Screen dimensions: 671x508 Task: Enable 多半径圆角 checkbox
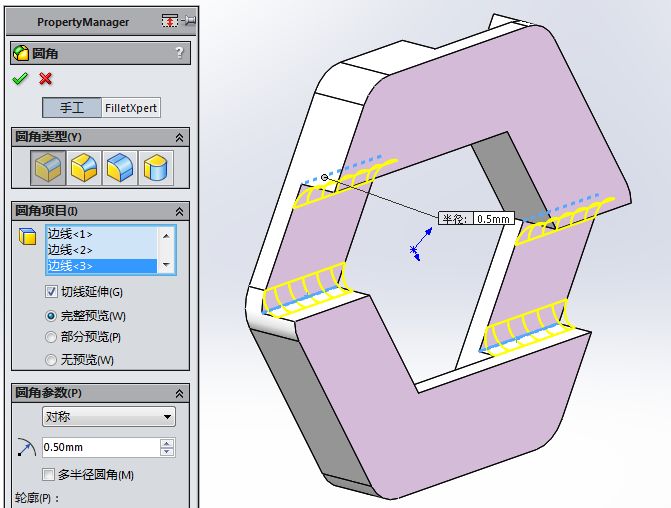tap(48, 474)
